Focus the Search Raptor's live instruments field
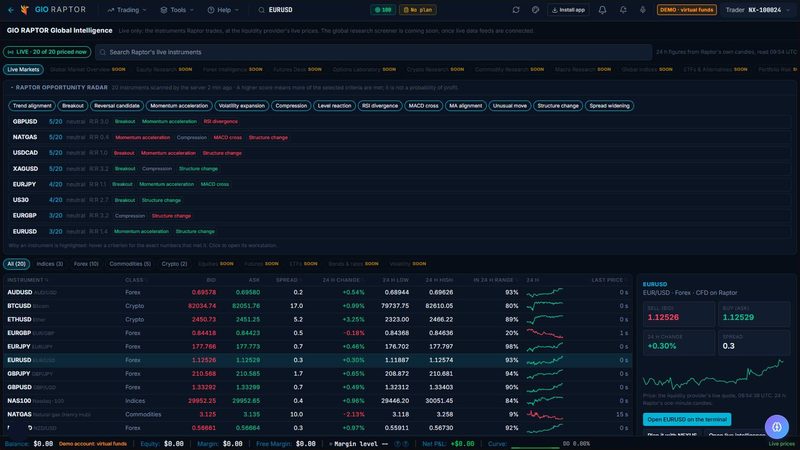The width and height of the screenshot is (800, 450). 373,52
